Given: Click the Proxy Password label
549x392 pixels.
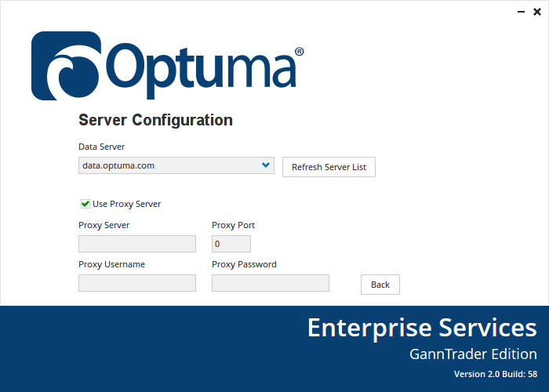Looking at the screenshot, I should [244, 264].
